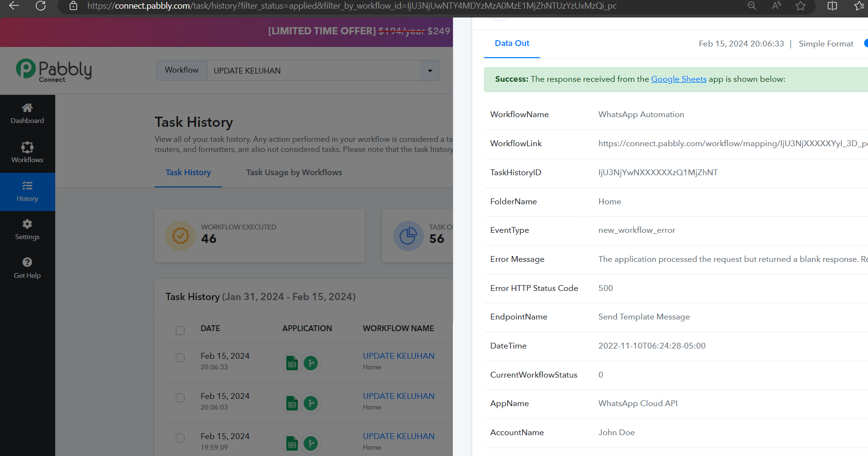Screen dimensions: 868x456
Task: Click the browser back arrow
Action: (14, 6)
